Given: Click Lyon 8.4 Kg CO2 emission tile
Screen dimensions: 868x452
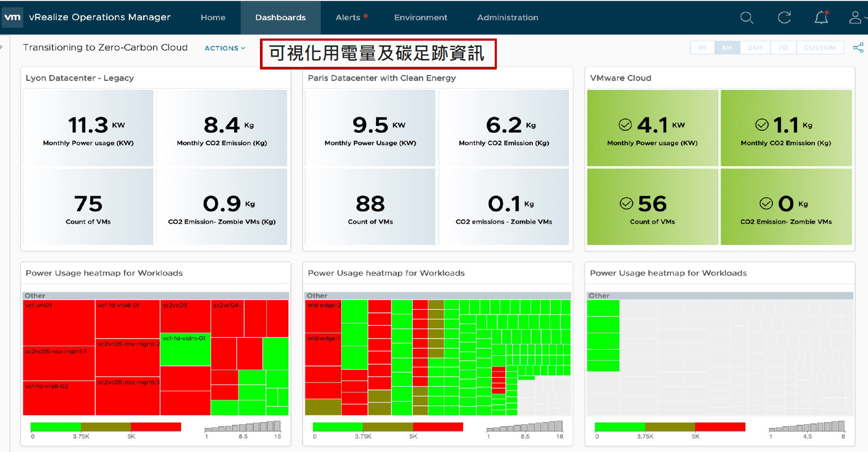Looking at the screenshot, I should pyautogui.click(x=222, y=128).
